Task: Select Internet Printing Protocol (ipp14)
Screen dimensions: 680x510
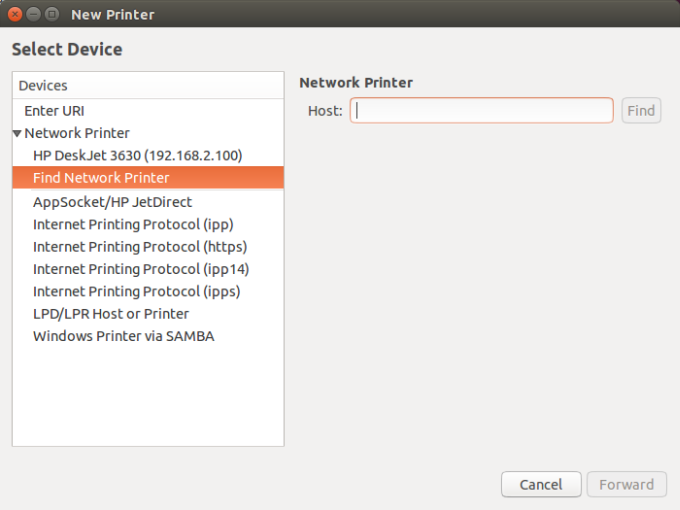Action: (140, 269)
